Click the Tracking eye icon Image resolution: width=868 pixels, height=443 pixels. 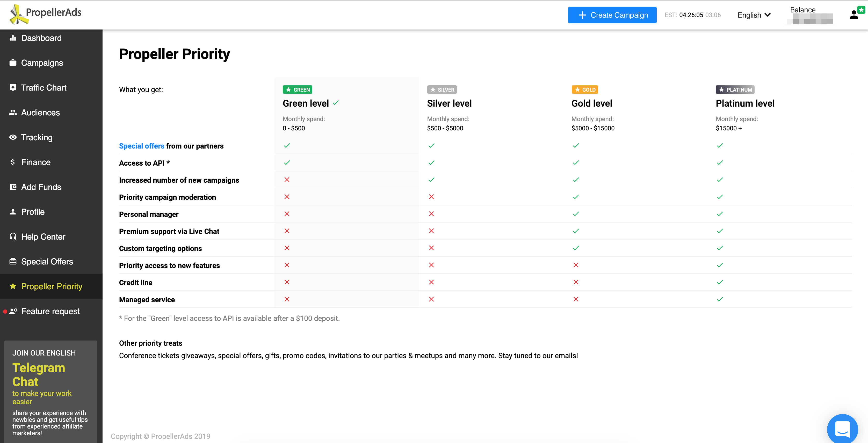(13, 137)
